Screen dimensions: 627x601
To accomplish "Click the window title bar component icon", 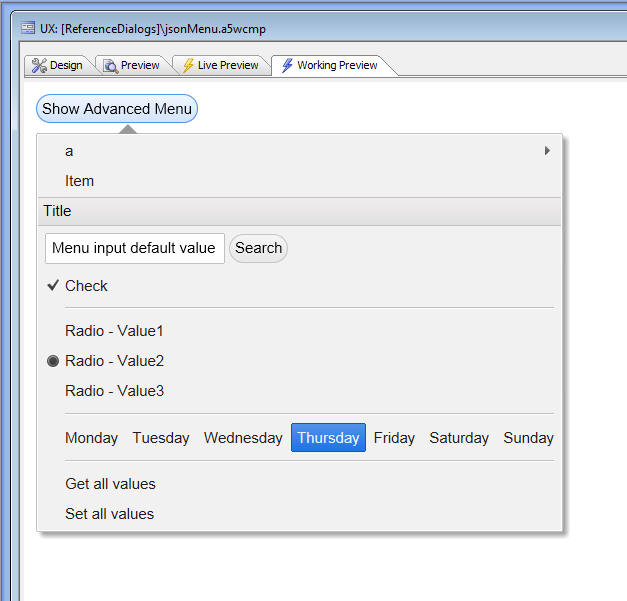I will pyautogui.click(x=28, y=28).
